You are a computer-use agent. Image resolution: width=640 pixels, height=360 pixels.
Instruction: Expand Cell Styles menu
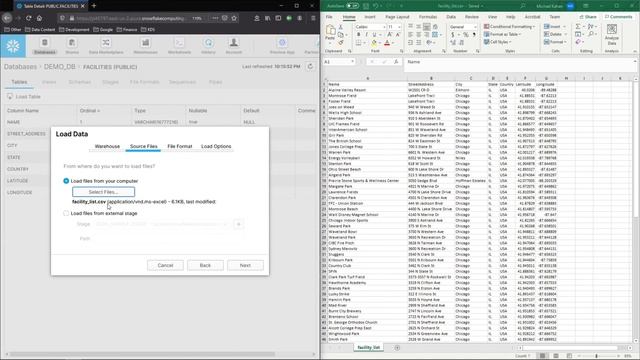point(498,42)
